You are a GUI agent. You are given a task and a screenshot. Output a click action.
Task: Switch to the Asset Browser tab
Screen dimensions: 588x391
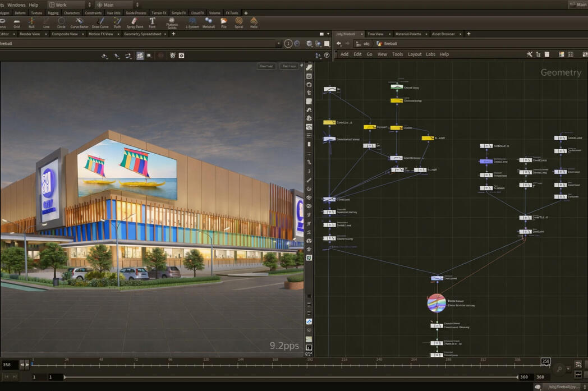click(443, 34)
